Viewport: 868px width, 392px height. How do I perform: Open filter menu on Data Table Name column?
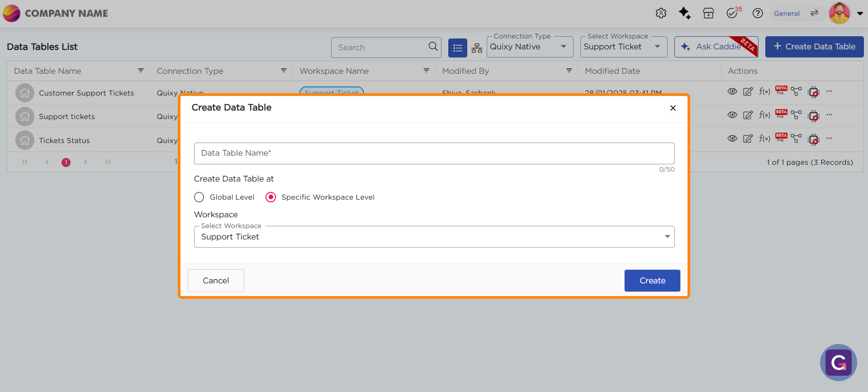coord(141,71)
